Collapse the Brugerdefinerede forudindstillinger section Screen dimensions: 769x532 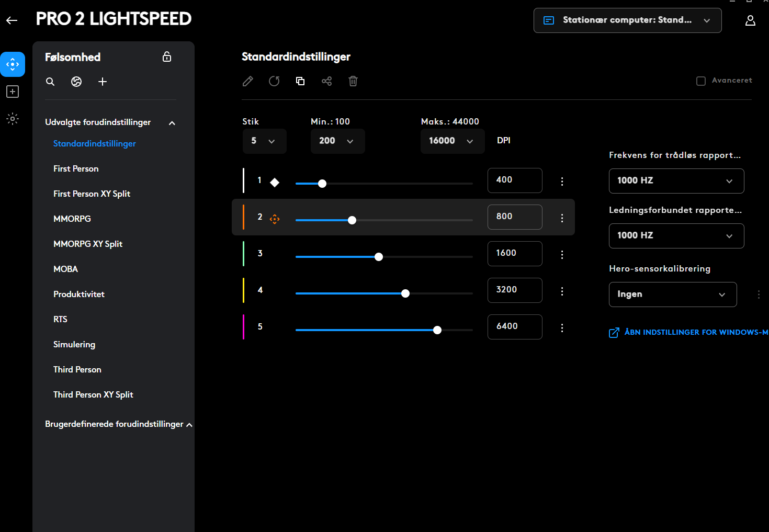(x=189, y=425)
